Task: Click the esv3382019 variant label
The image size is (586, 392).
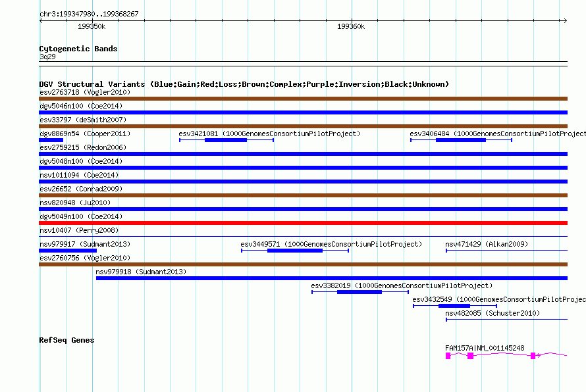Action: pos(402,285)
